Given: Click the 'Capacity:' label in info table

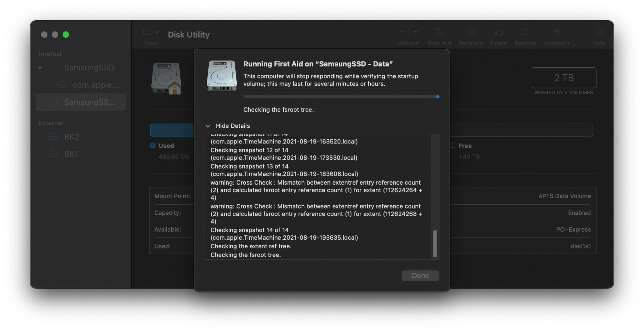Looking at the screenshot, I should click(167, 213).
